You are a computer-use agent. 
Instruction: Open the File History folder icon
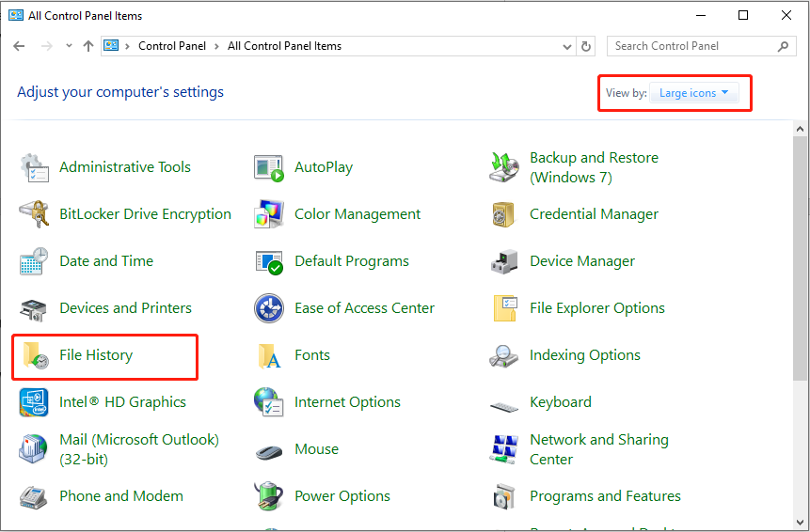coord(36,355)
